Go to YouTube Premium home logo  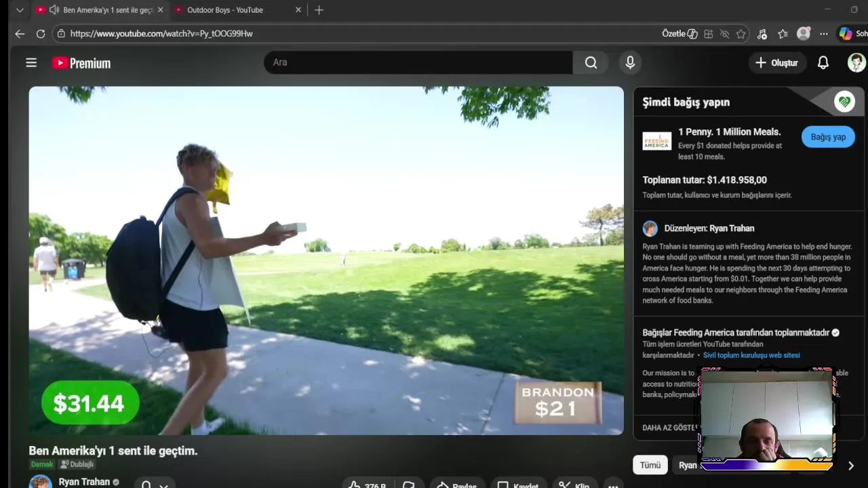click(81, 63)
